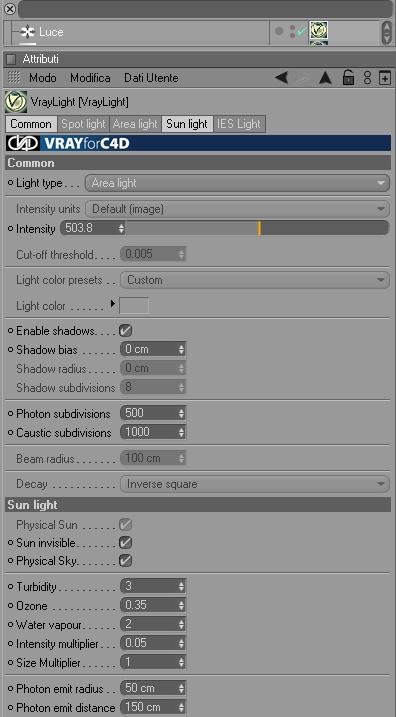The width and height of the screenshot is (396, 717).
Task: Click the up arrow navigation icon
Action: pos(325,78)
